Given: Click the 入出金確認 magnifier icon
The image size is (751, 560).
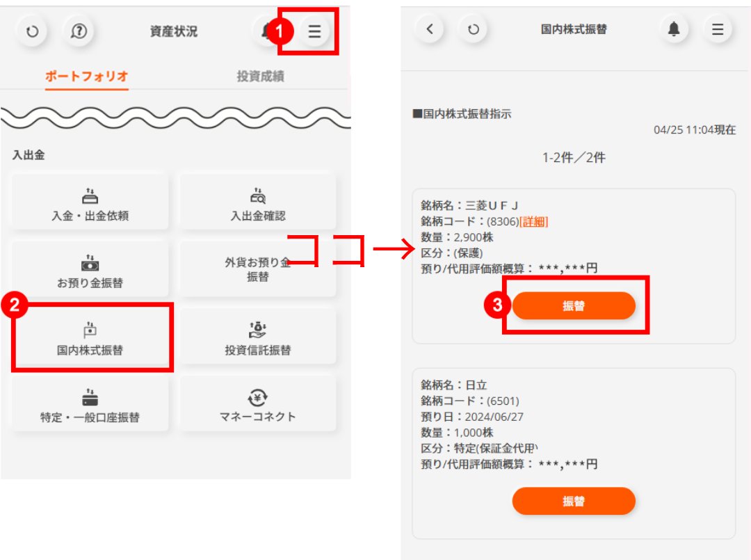Looking at the screenshot, I should point(258,196).
